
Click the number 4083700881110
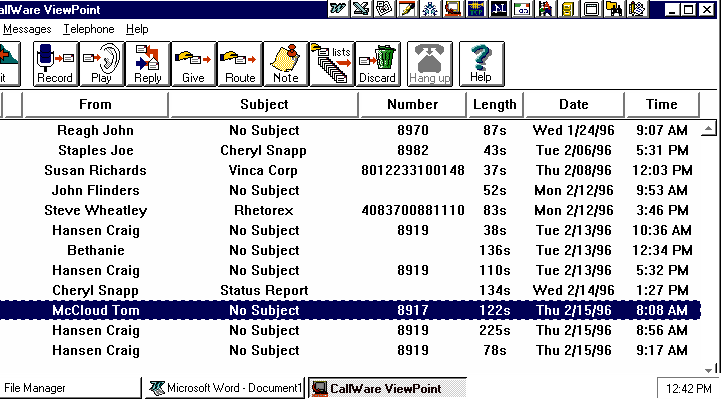pos(413,211)
